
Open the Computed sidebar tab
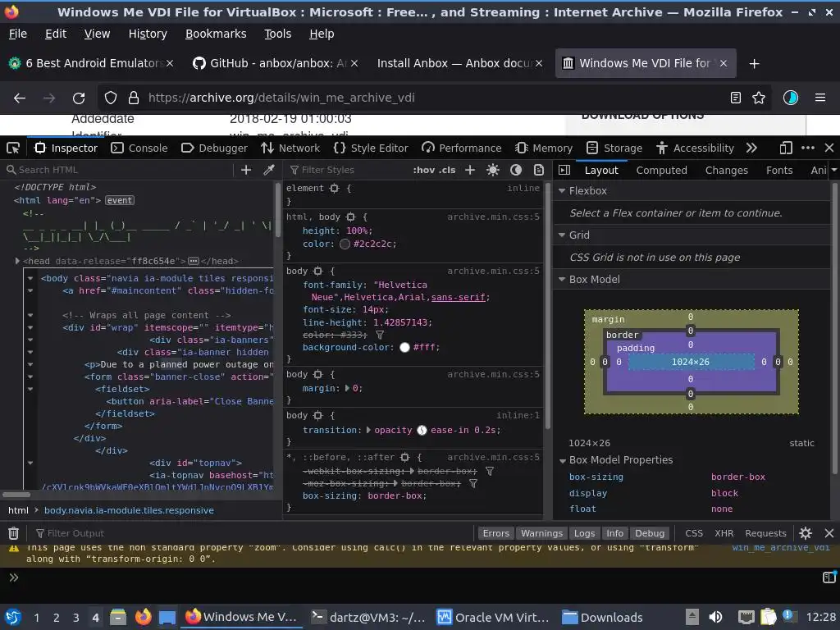coord(661,170)
